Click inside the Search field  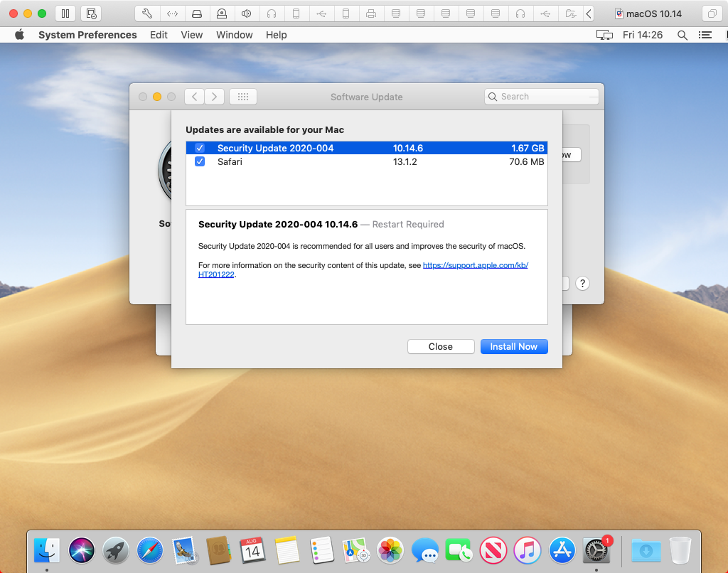[x=542, y=96]
